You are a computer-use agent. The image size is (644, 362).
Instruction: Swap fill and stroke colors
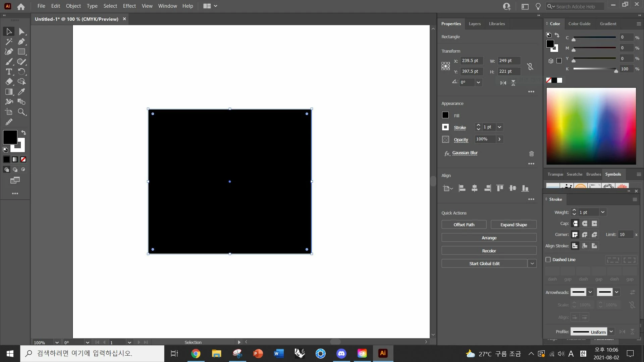point(23,133)
